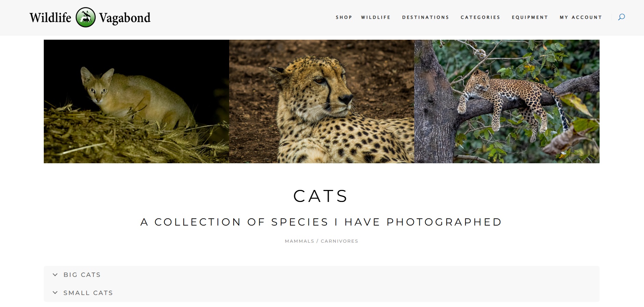644x307 pixels.
Task: View the leopard on tree photo
Action: [507, 101]
